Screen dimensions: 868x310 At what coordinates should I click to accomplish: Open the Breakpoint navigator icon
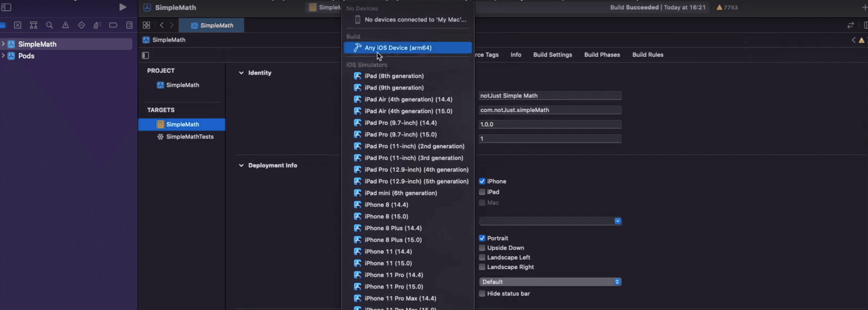pyautogui.click(x=113, y=25)
